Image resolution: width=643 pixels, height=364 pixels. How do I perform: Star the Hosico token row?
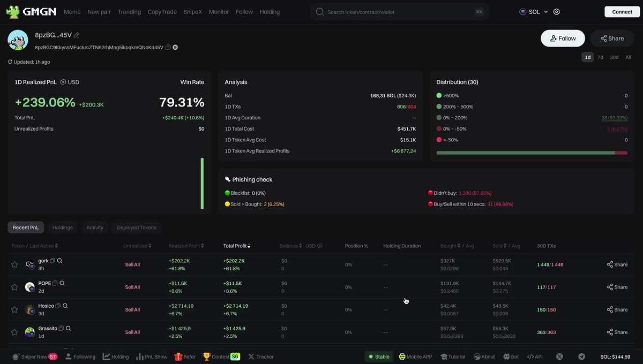click(x=14, y=309)
